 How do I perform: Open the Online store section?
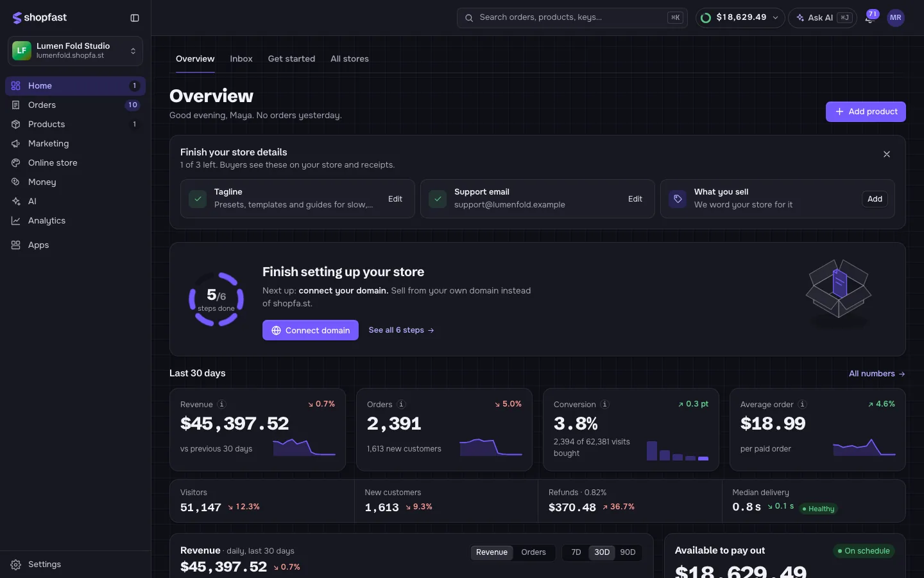pos(75,163)
